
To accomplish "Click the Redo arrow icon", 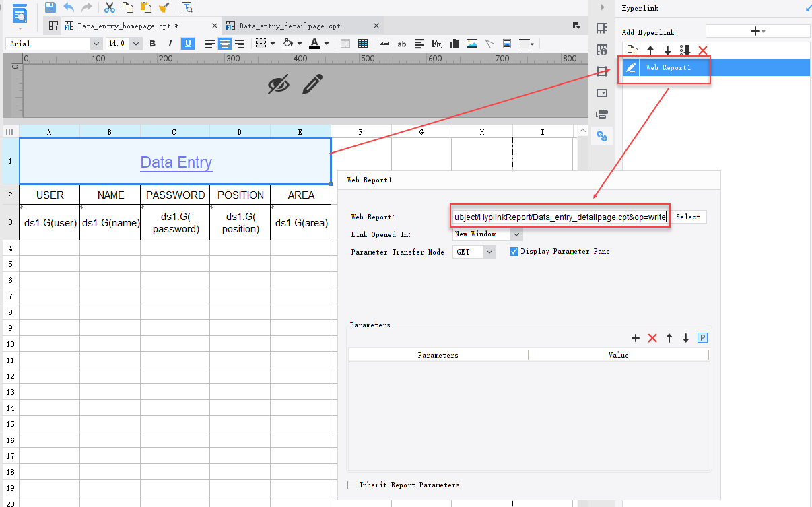I will (86, 7).
